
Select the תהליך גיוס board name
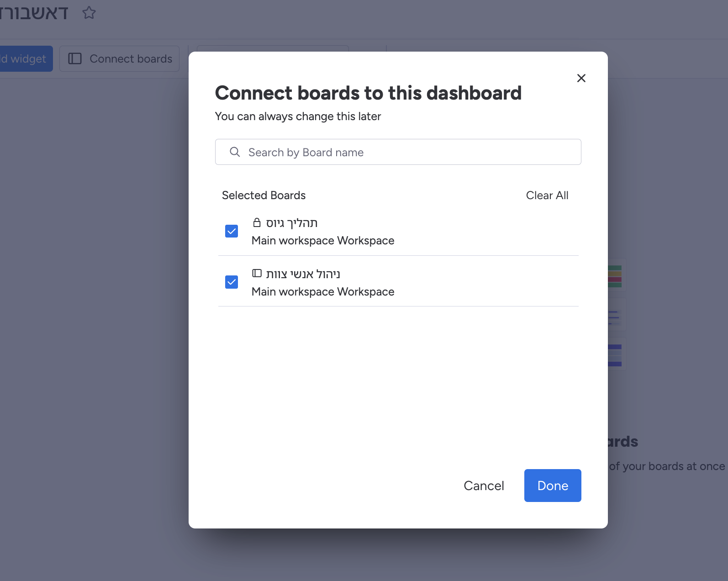pos(292,223)
